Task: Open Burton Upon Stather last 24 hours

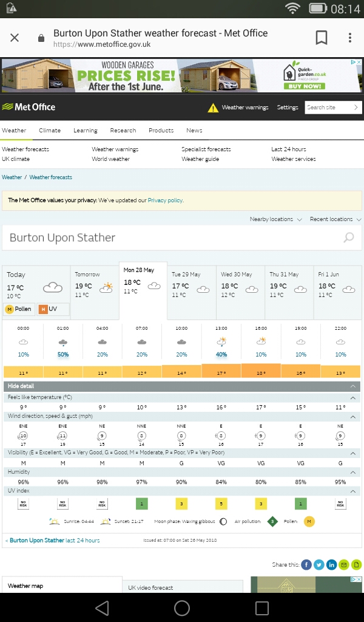Action: (55, 540)
